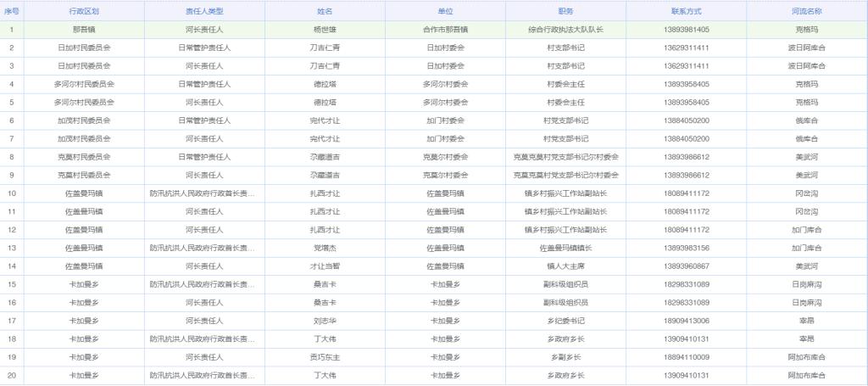868x386 pixels.
Task: Click 13909410131 in row 20
Action: tap(686, 376)
